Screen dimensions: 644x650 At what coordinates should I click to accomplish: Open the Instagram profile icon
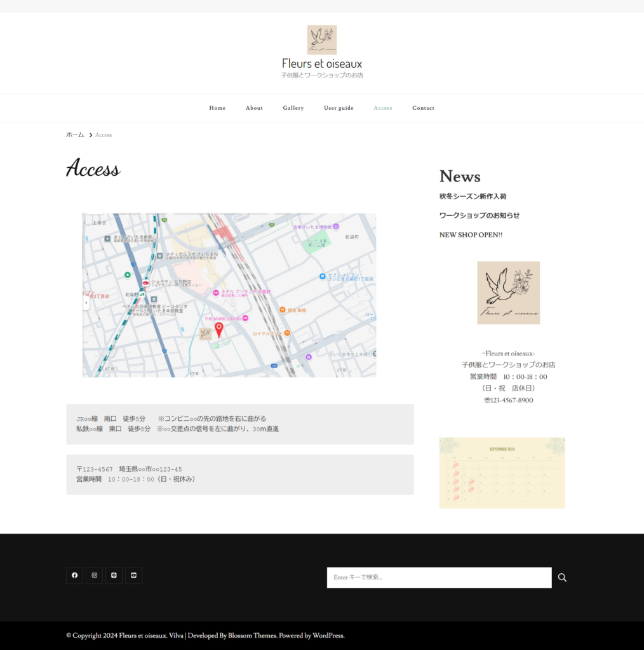click(94, 575)
